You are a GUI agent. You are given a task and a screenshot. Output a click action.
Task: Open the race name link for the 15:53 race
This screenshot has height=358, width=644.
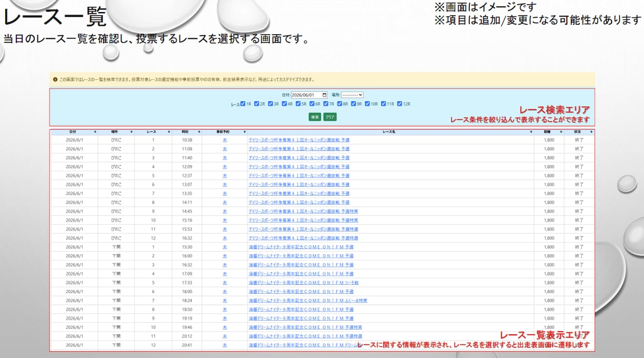pos(303,229)
